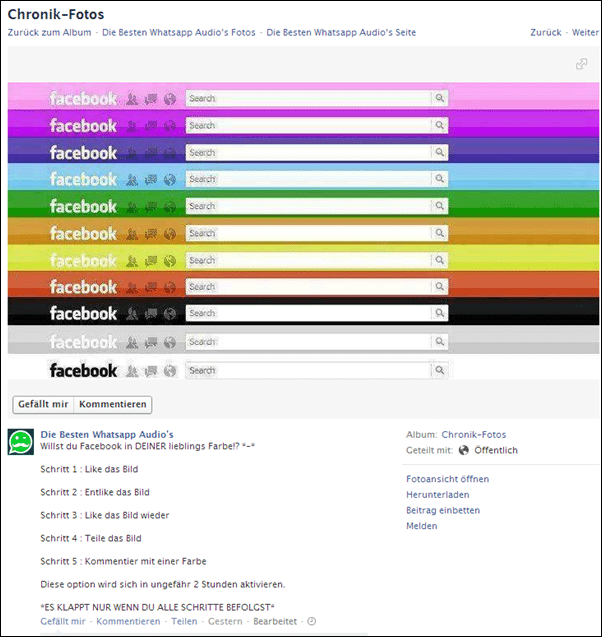The width and height of the screenshot is (602, 637).
Task: Click the magnifier in the orange bar
Action: 440,233
